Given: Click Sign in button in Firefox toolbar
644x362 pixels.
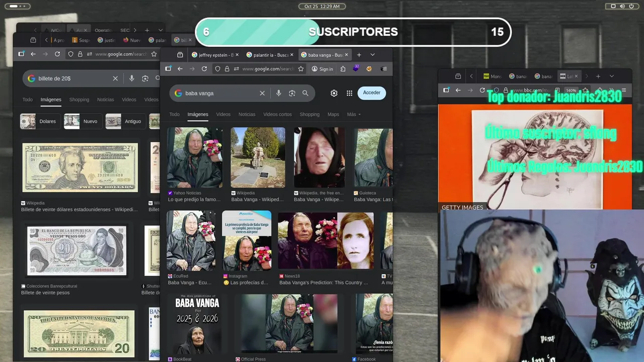Looking at the screenshot, I should [323, 69].
